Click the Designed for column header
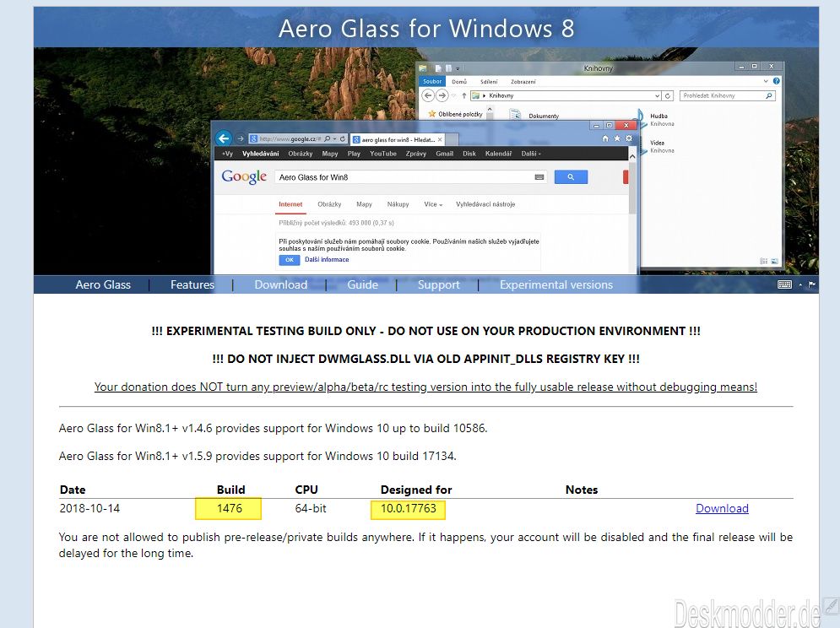 pos(416,490)
